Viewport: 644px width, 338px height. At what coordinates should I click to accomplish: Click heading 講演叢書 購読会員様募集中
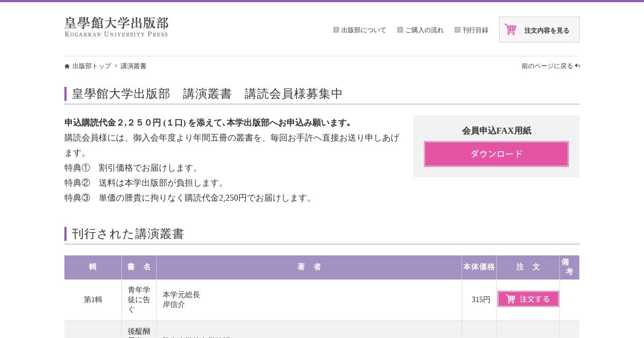tap(207, 94)
